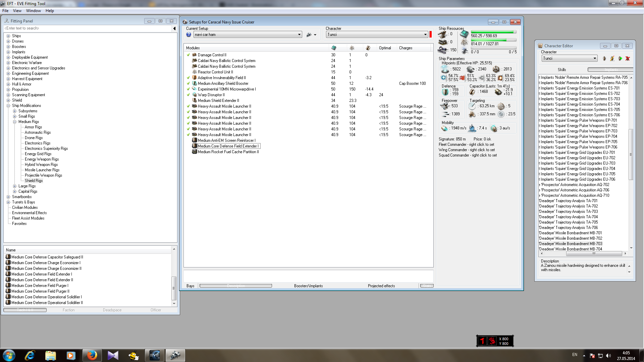Open the Tunci dropdown in Character Editor

[x=569, y=58]
